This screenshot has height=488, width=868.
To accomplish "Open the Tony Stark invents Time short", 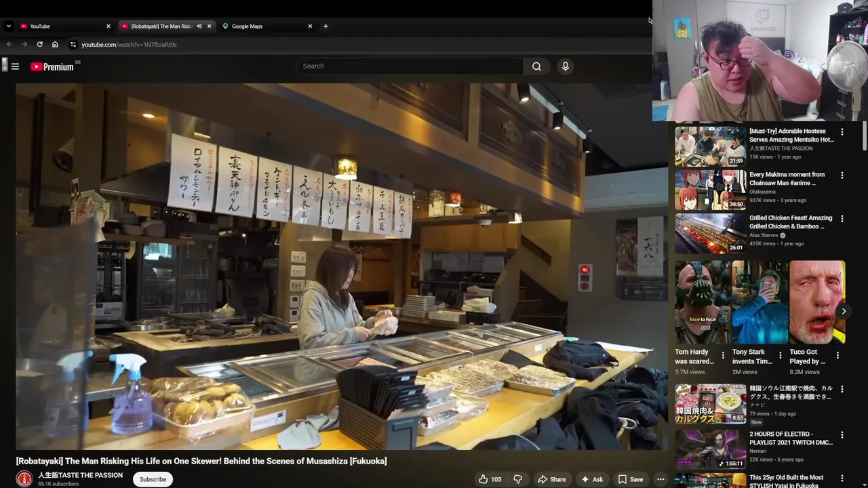I will [x=760, y=303].
